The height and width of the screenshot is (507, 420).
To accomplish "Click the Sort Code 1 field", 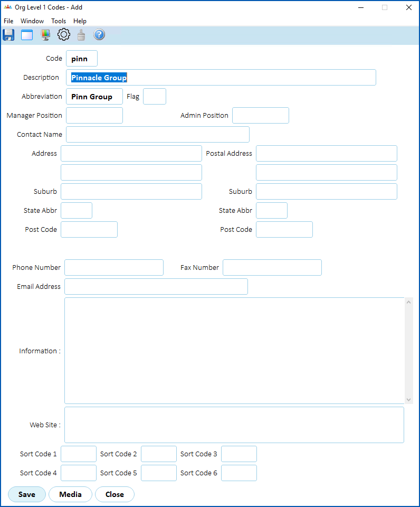I will point(79,454).
